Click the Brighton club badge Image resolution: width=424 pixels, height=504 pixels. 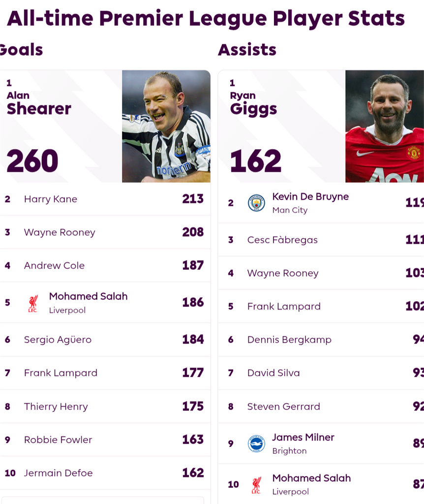pos(256,444)
